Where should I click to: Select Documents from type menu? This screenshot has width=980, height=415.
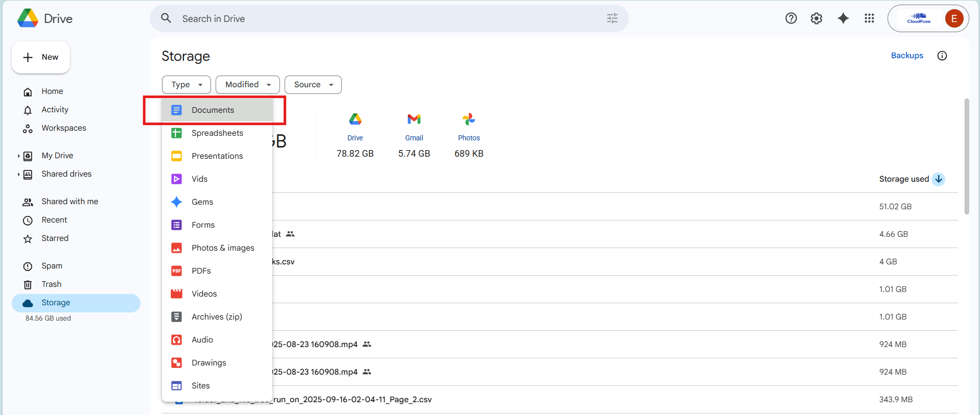pos(217,110)
